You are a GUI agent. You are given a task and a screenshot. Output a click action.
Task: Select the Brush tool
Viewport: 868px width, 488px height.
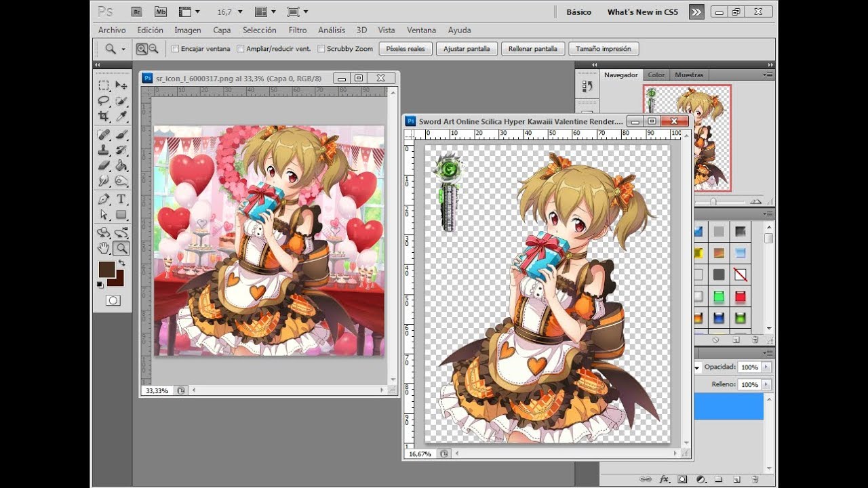(x=121, y=135)
